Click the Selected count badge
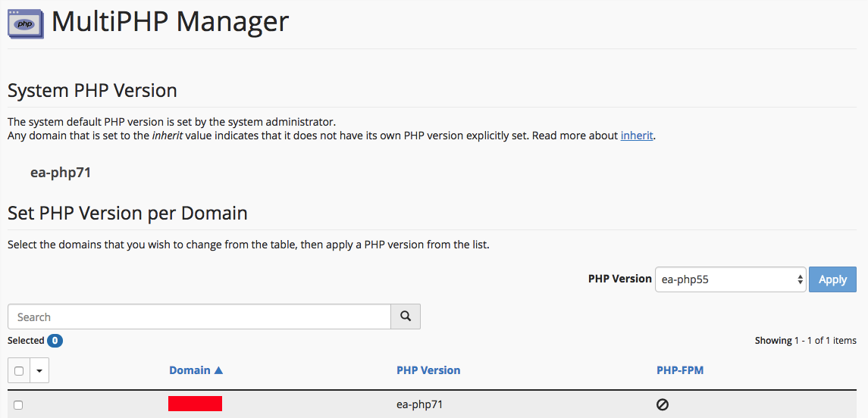Screen dimensions: 868x418 55,341
